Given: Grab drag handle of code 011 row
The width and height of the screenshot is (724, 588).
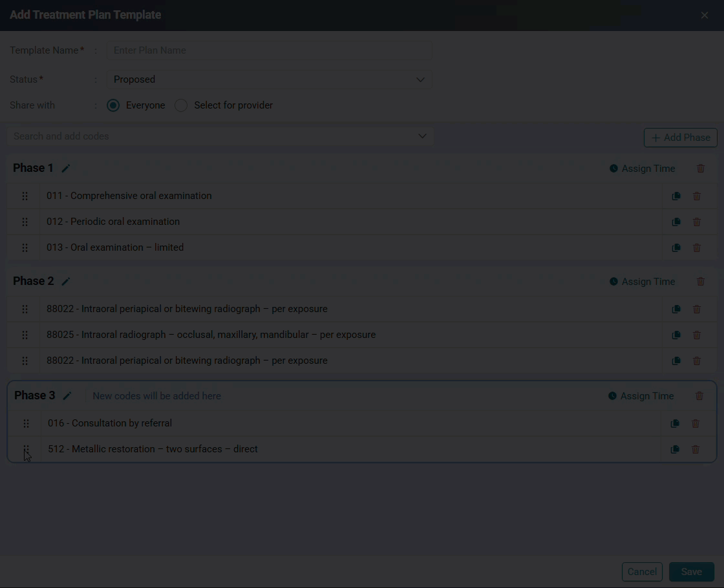Looking at the screenshot, I should coord(25,196).
